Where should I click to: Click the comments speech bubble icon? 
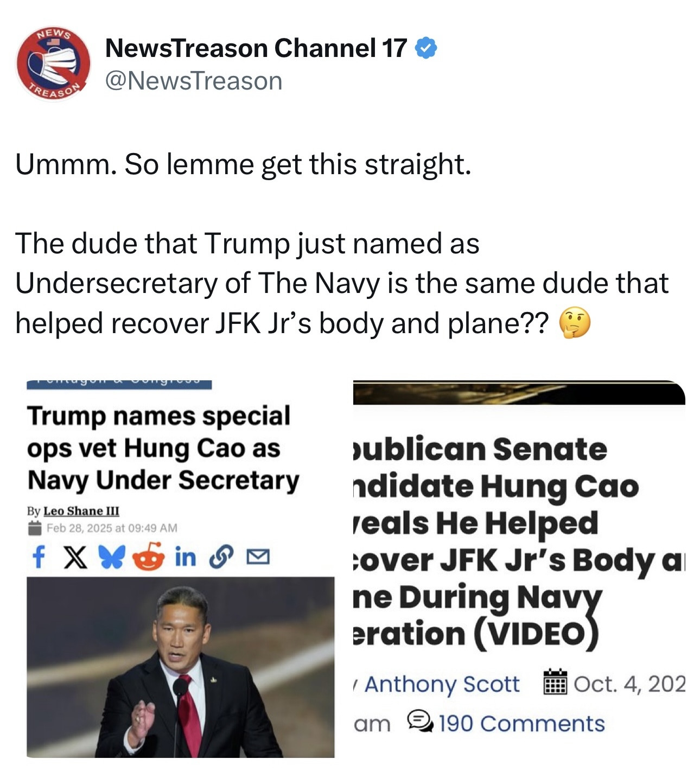click(420, 722)
